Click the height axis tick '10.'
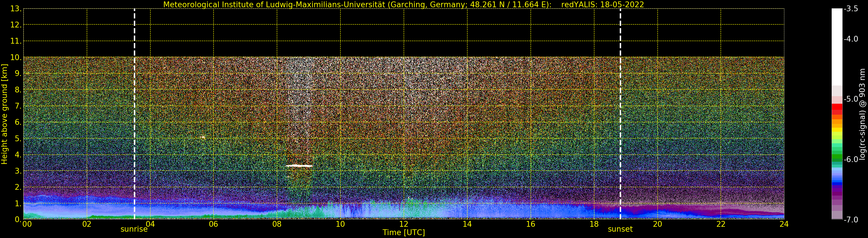868x238 pixels. click(x=16, y=57)
